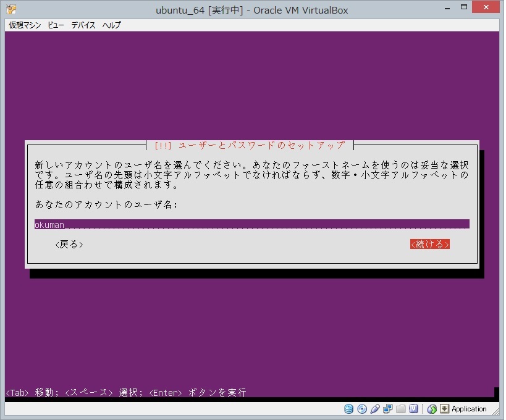Click the optical disc drive status icon
The width and height of the screenshot is (506, 420).
coord(362,409)
